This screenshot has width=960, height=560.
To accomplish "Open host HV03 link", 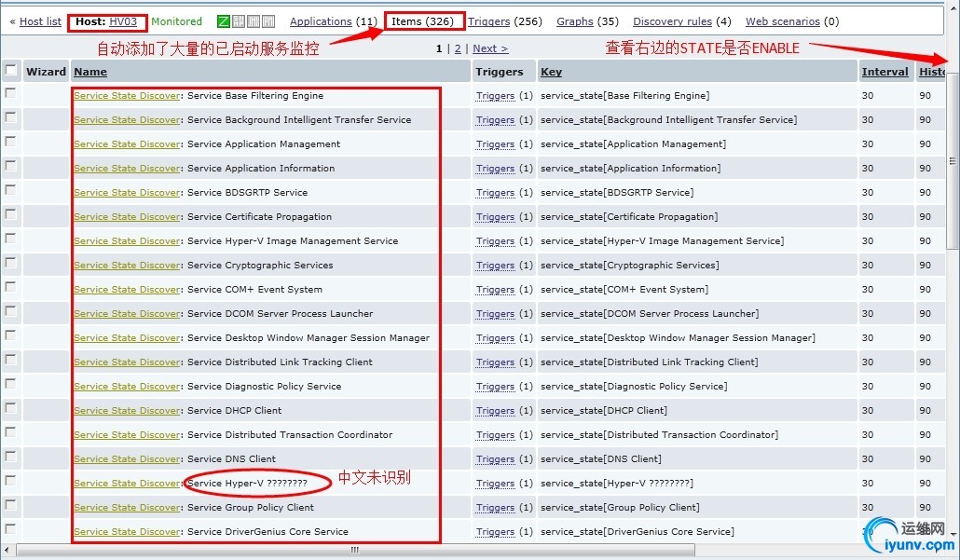I will point(123,21).
